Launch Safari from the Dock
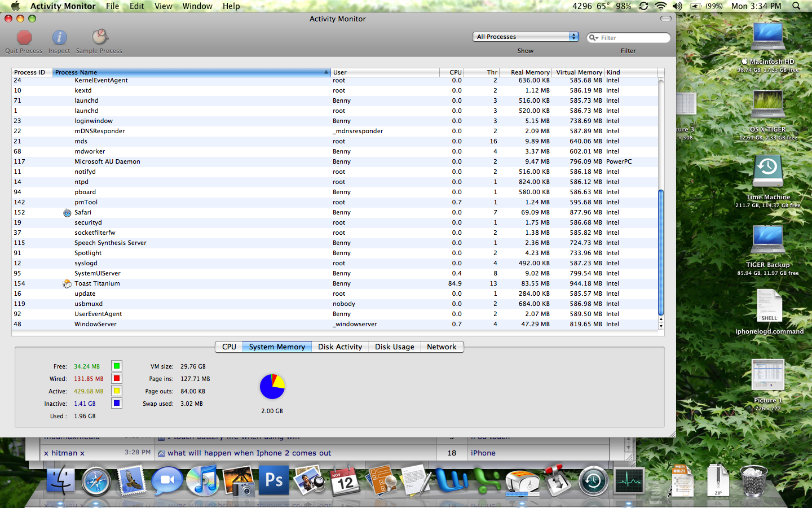 [96, 482]
